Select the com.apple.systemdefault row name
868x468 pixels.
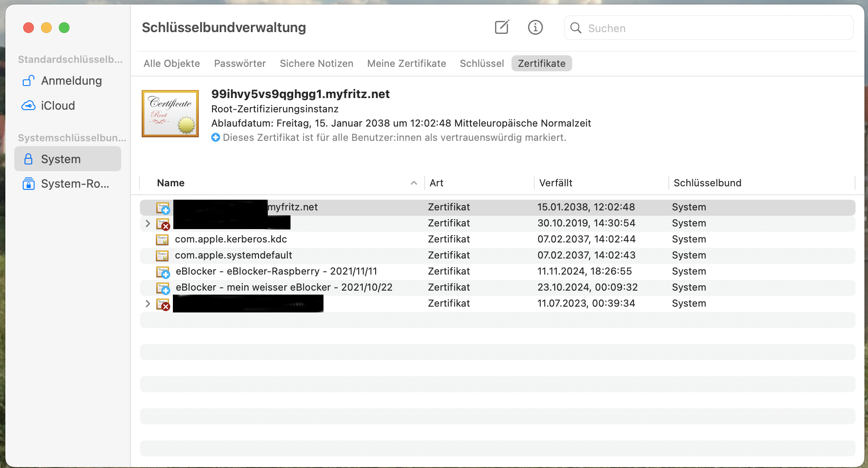(x=233, y=255)
